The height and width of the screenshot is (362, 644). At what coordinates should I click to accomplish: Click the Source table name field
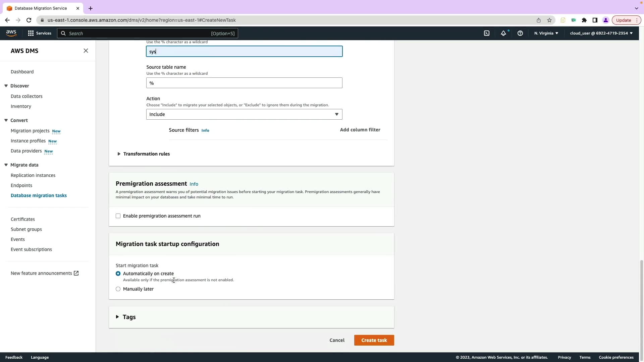click(244, 83)
